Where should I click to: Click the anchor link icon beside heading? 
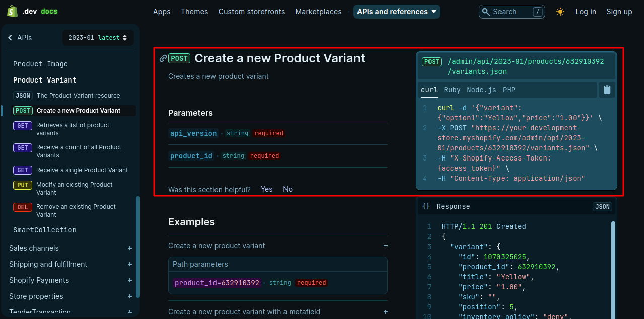[x=163, y=58]
